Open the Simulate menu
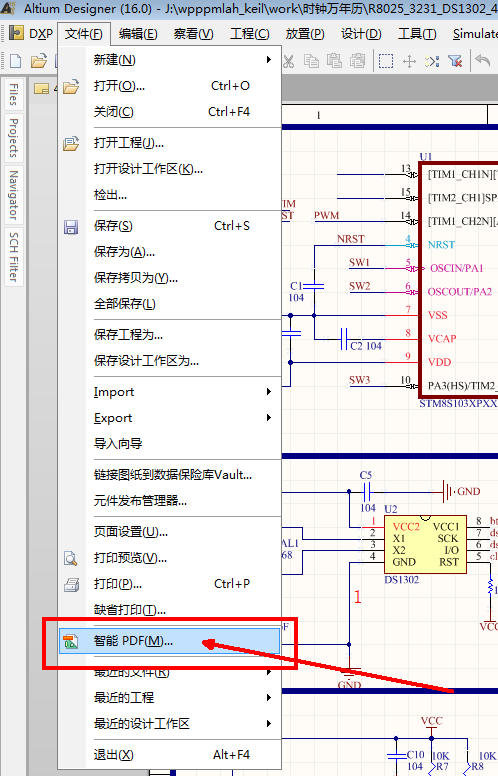Screen dimensions: 498x776 click(x=474, y=34)
